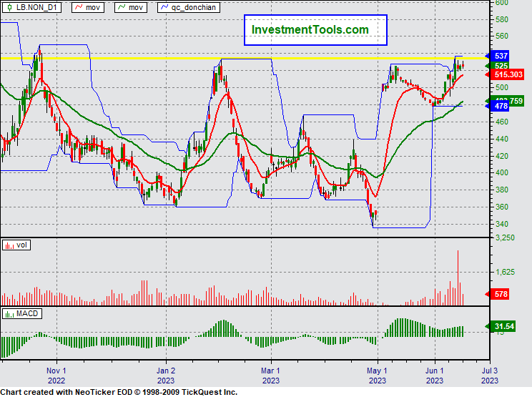Screen dimensions: 532x397
Task: Click the green bars icon in the MACD legend
Action: point(9,314)
